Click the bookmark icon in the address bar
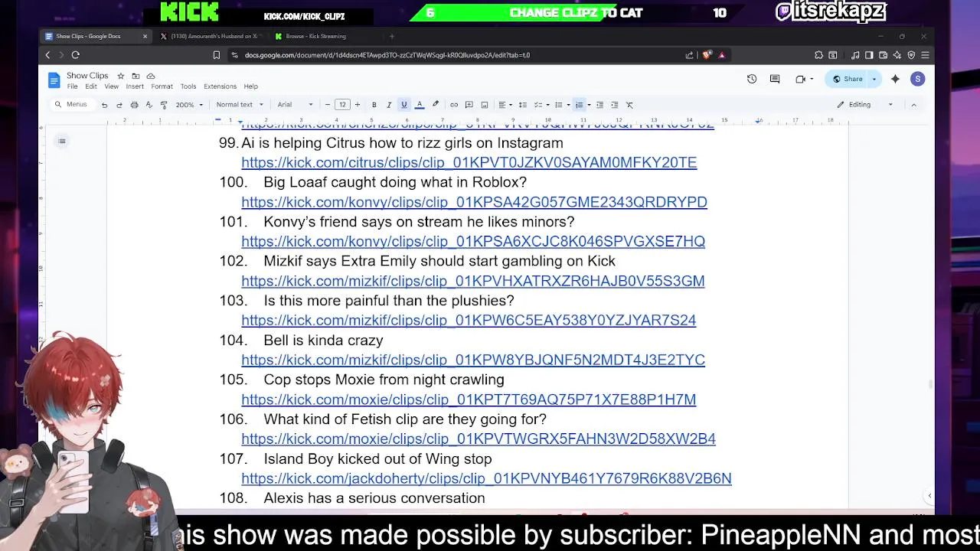980x551 pixels. [217, 55]
